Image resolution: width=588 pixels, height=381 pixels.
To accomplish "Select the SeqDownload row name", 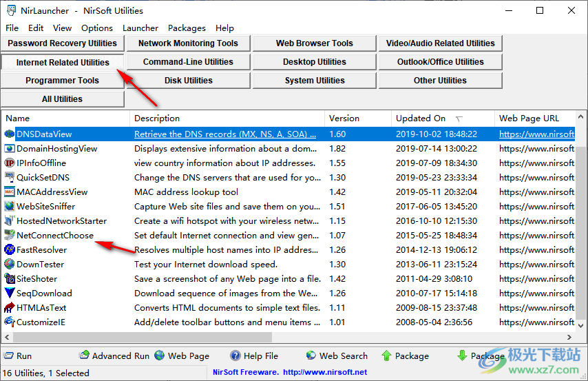I will click(x=44, y=294).
